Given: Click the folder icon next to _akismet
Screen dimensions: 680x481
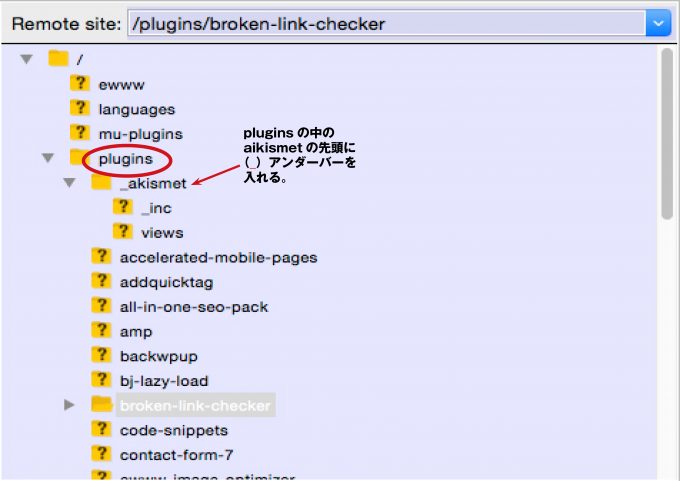Looking at the screenshot, I should pyautogui.click(x=101, y=183).
